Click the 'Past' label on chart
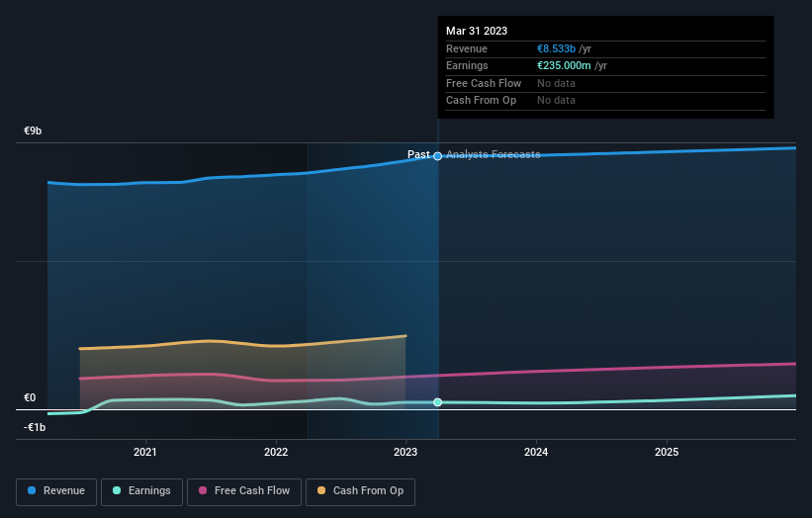 coord(418,155)
